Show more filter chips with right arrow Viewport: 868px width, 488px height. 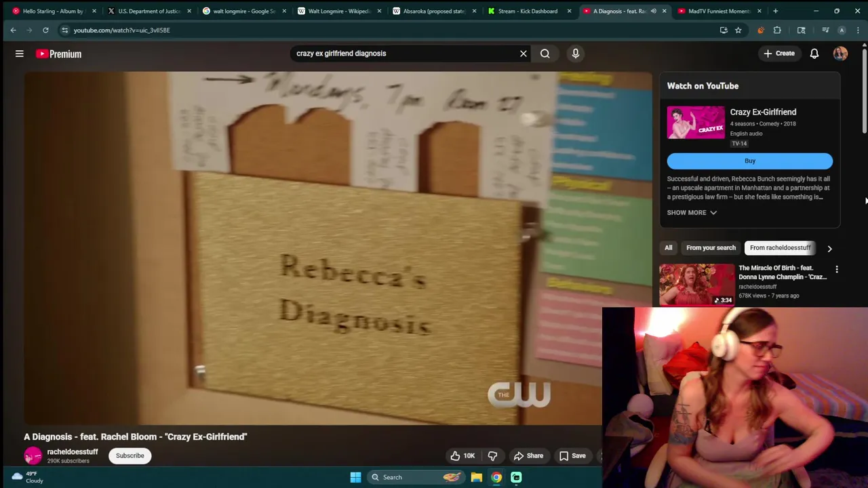(829, 249)
